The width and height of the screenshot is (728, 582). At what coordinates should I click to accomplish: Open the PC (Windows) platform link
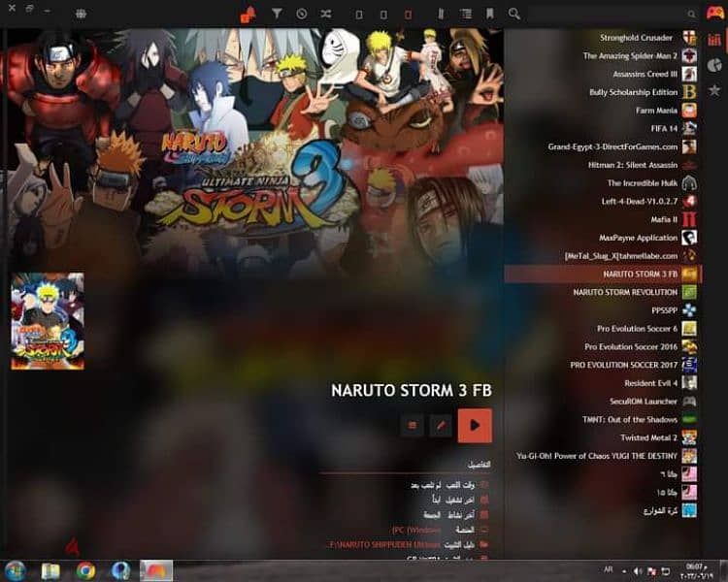coord(416,530)
